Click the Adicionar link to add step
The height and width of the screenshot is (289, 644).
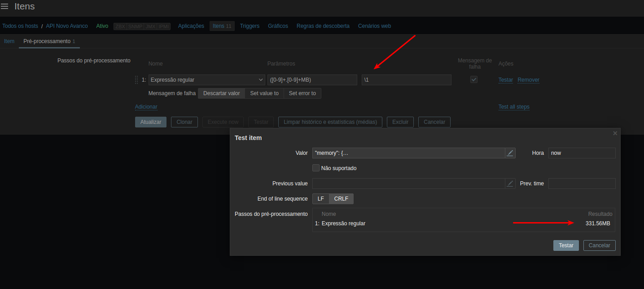click(x=146, y=107)
